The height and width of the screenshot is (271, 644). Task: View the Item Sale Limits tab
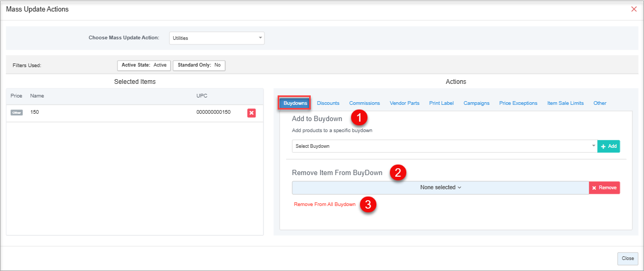click(565, 103)
